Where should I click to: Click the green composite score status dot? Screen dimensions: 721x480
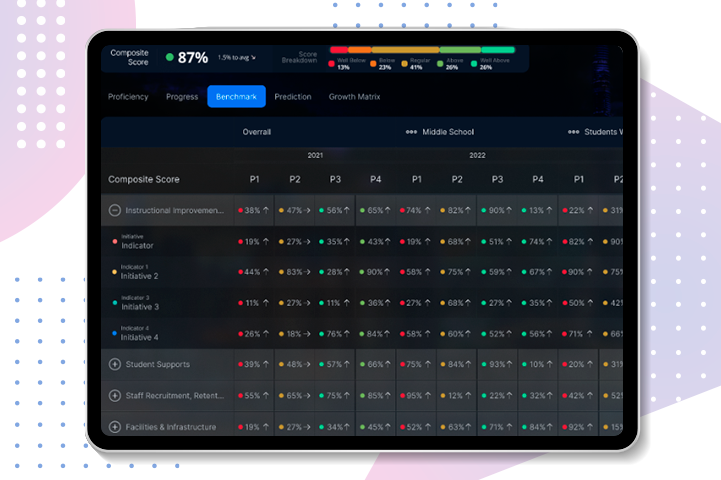(x=170, y=58)
